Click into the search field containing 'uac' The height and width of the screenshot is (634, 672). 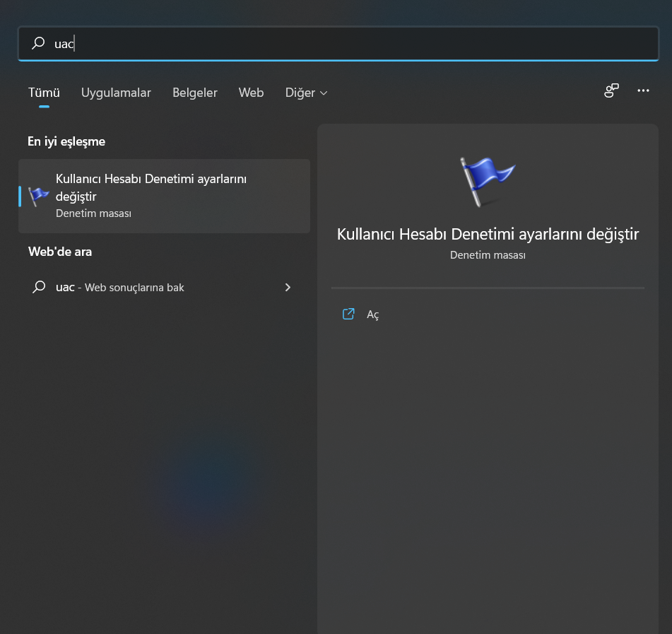338,44
